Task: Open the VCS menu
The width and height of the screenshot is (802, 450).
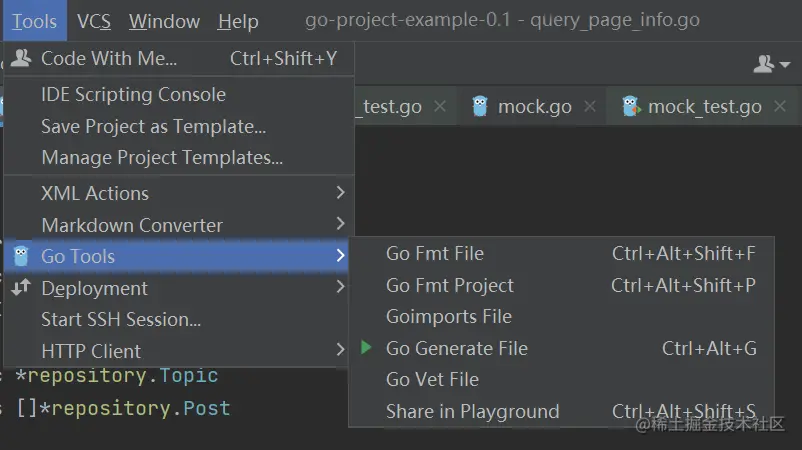Action: 94,21
